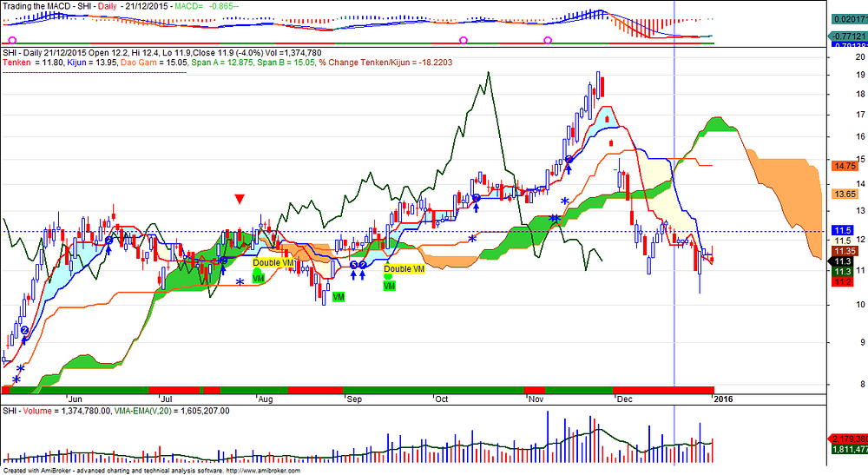Click the blue asterisk below the July cloud
The height and width of the screenshot is (475, 868).
(240, 282)
